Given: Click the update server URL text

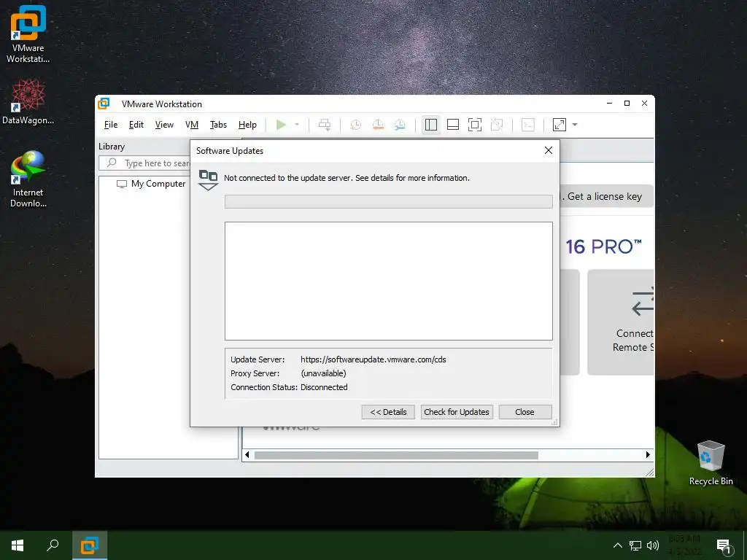Looking at the screenshot, I should click(373, 359).
